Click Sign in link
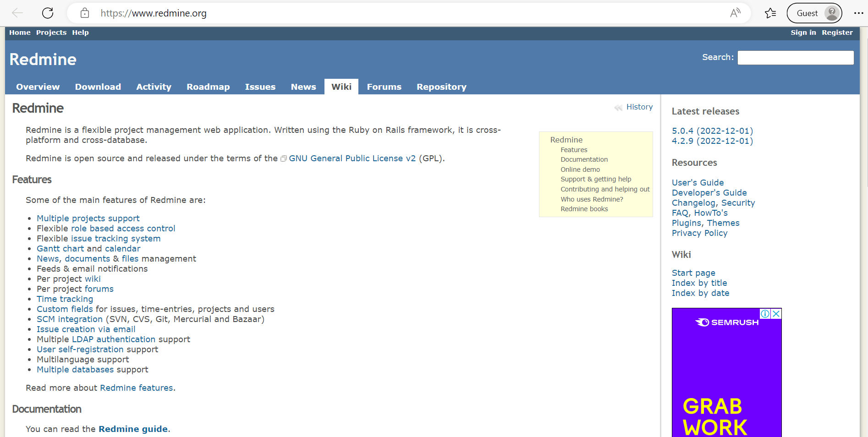 pos(803,33)
